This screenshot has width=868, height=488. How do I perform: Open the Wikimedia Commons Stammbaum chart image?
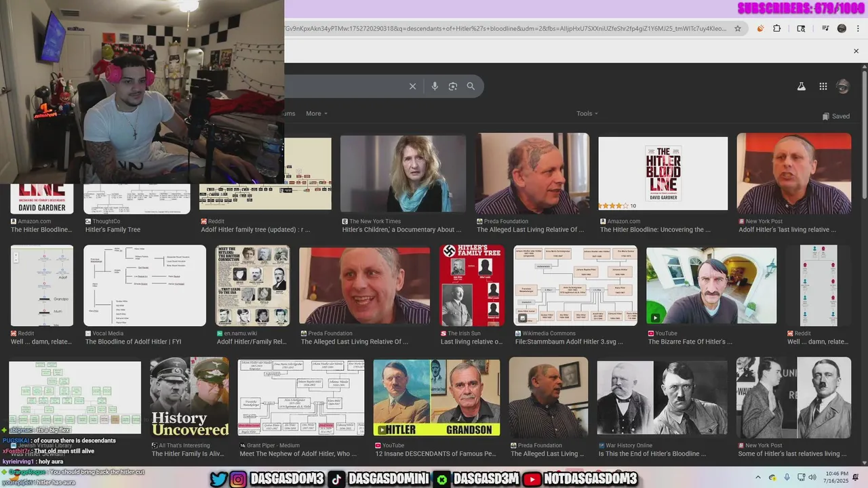575,285
